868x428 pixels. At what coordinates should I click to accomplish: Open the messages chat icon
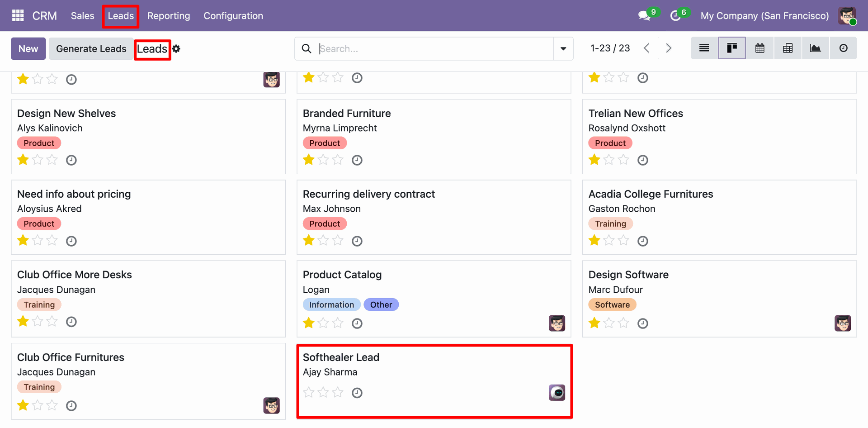pos(644,16)
